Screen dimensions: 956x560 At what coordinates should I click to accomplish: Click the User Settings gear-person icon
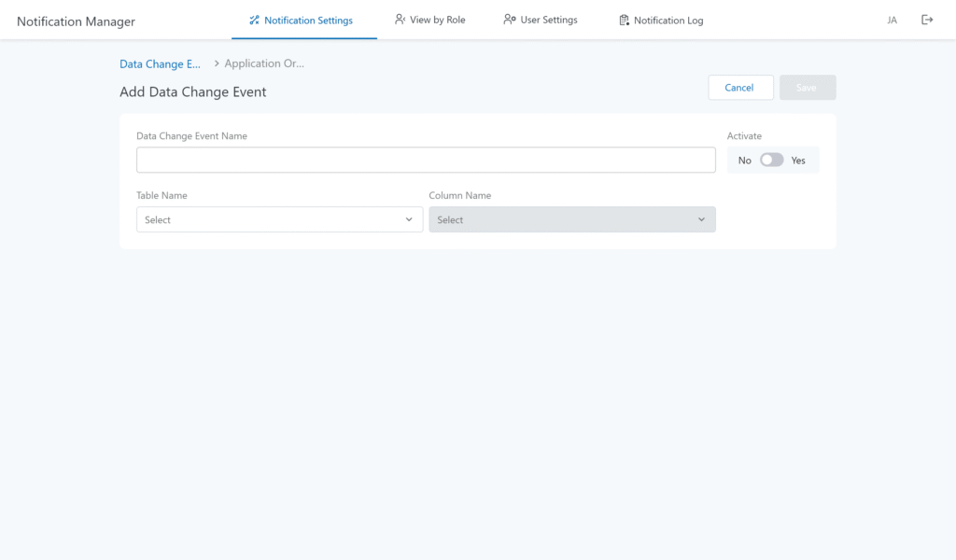pyautogui.click(x=509, y=20)
